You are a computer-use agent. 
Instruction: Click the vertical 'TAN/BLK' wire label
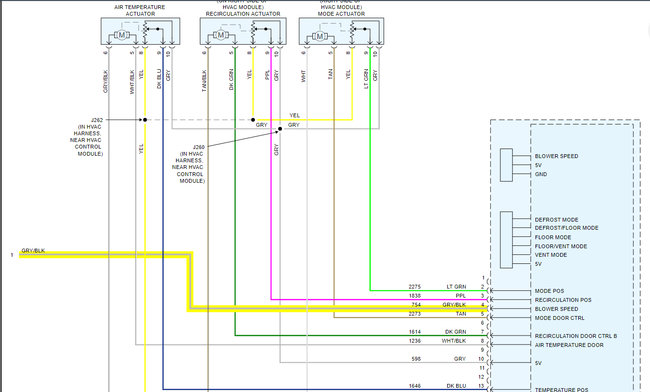click(x=204, y=80)
